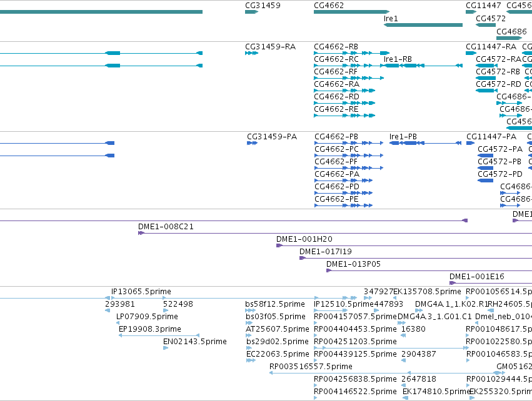Screen dimensions: 532x401
Task: Click feature 2904387
Action: (x=418, y=354)
